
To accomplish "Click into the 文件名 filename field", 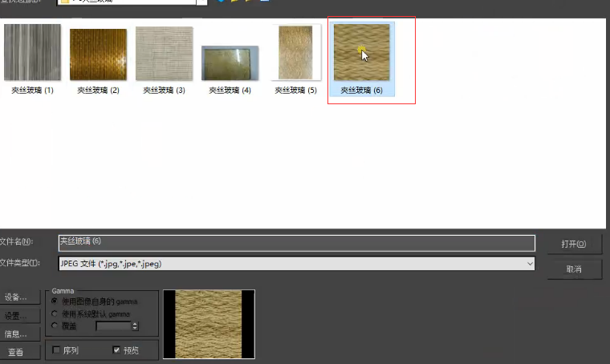I will click(296, 241).
